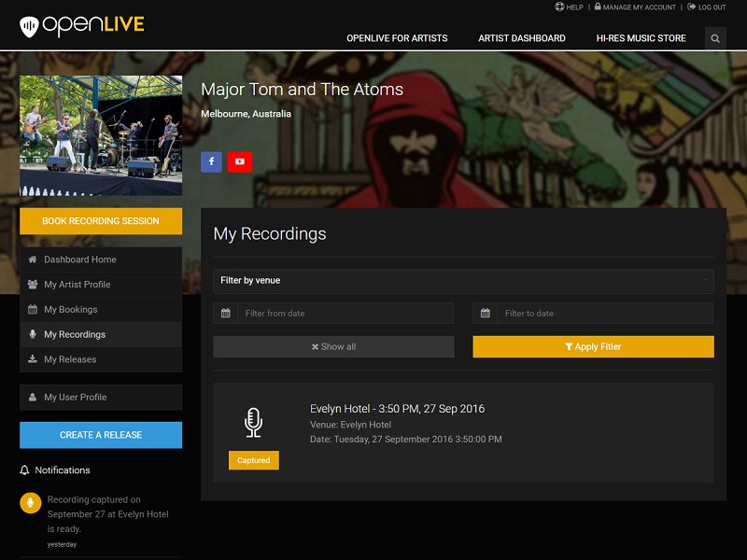This screenshot has width=747, height=560.
Task: Click the My Recordings panel heading
Action: coord(270,234)
